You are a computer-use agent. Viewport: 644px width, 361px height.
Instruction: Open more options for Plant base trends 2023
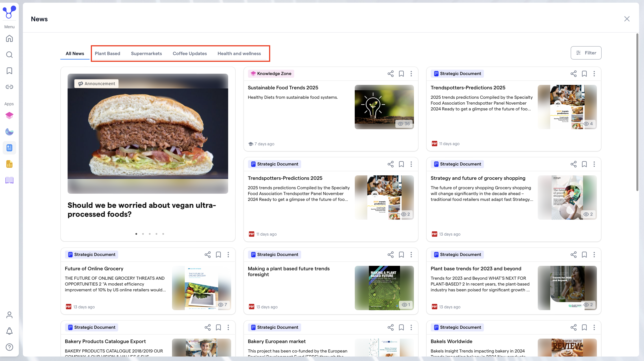click(594, 255)
